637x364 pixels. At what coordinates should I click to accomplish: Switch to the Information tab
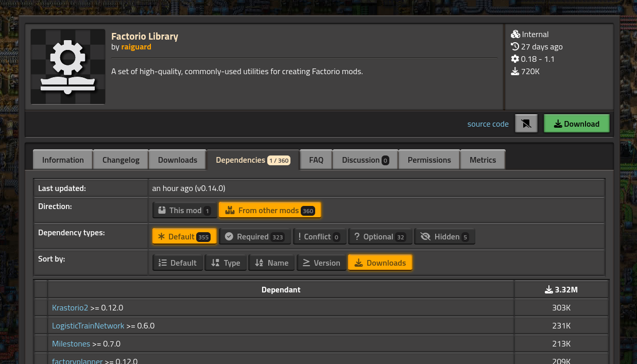pyautogui.click(x=63, y=160)
